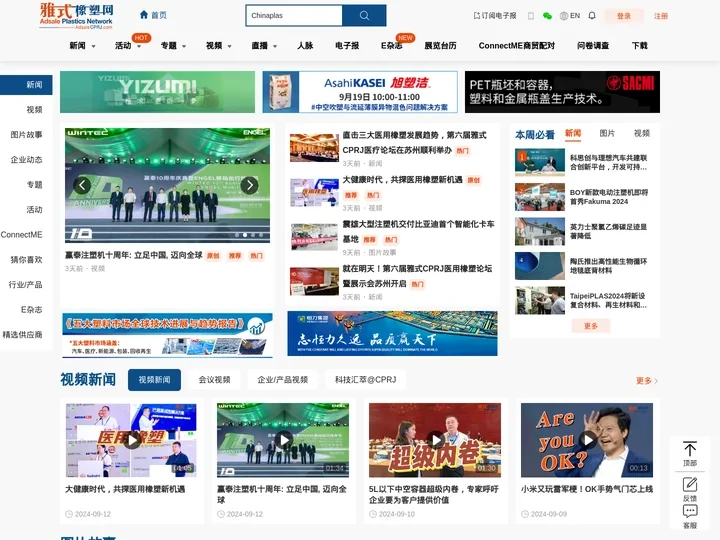Screen dimensions: 720x540
Task: Open 五大塑料市场 report banner
Action: click(167, 334)
